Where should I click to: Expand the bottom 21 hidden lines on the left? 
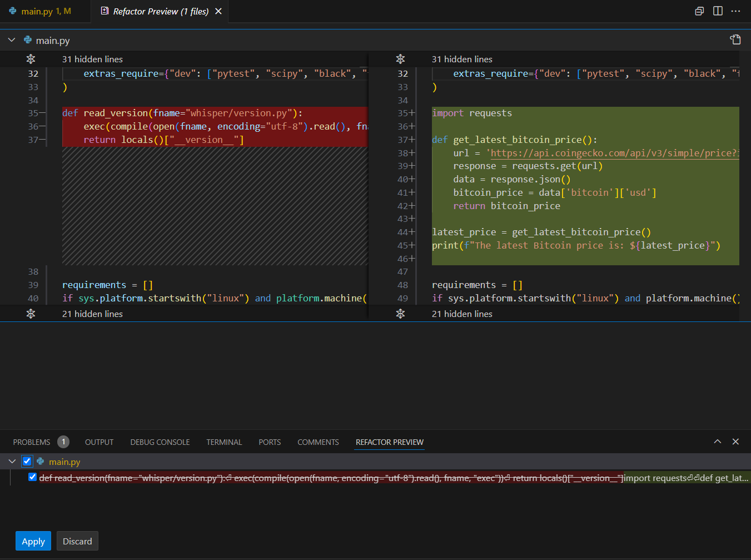click(x=31, y=314)
